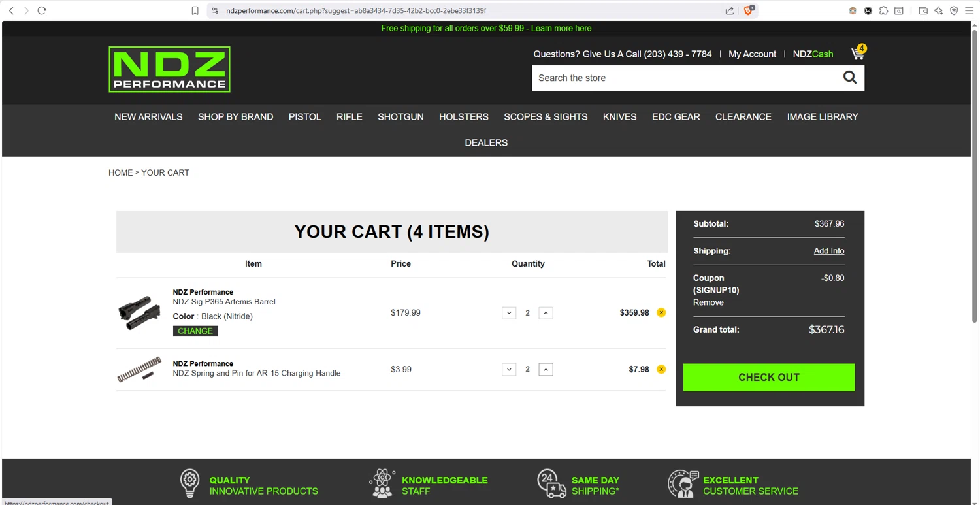980x505 pixels.
Task: Open the shopping cart icon with 4 badge
Action: coord(858,53)
